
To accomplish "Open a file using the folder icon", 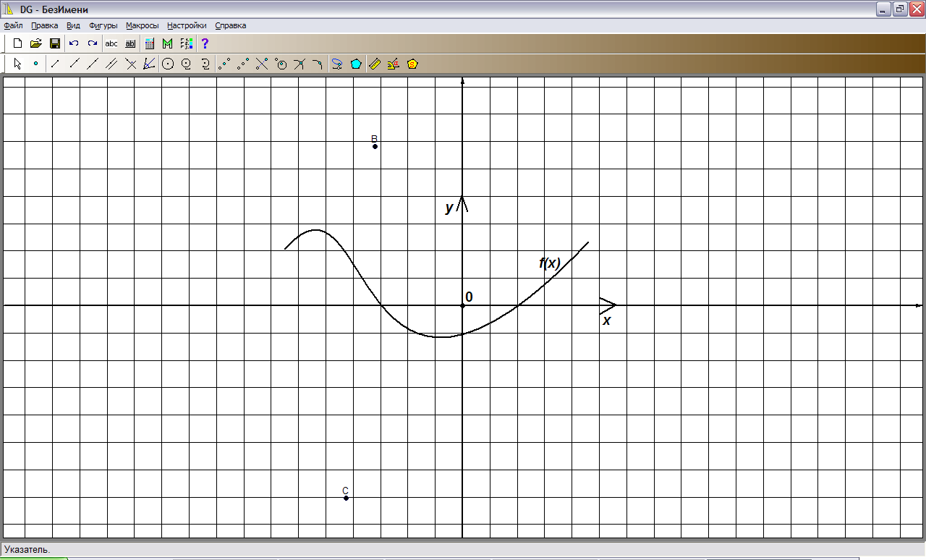I will [35, 43].
